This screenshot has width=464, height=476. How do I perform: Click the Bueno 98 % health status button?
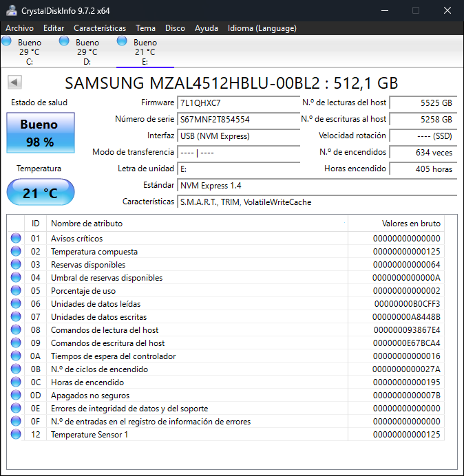click(41, 133)
